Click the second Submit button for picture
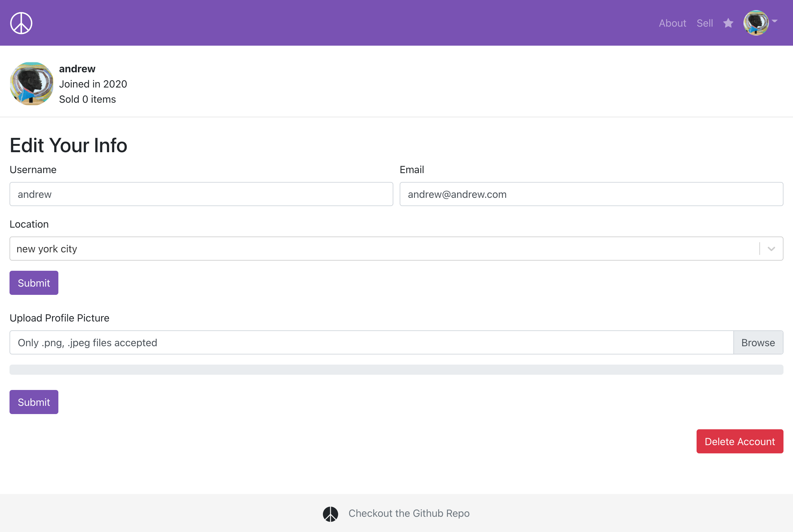Screen dimensions: 793x532 (34, 402)
